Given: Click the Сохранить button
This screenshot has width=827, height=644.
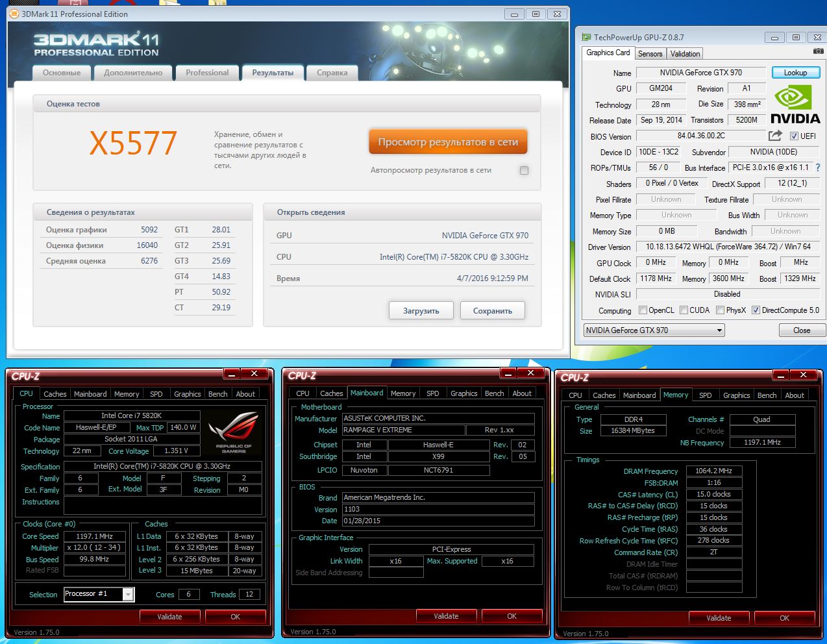Looking at the screenshot, I should pos(492,311).
